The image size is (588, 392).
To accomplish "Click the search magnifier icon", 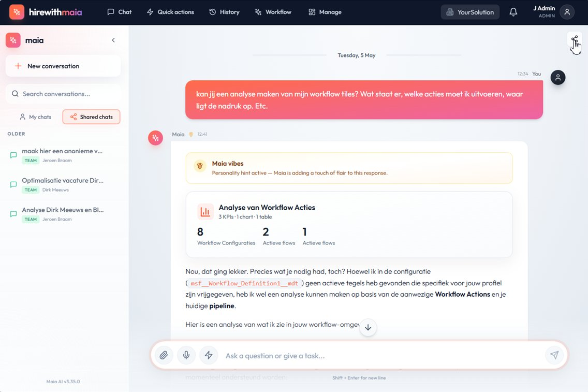I will pyautogui.click(x=15, y=94).
